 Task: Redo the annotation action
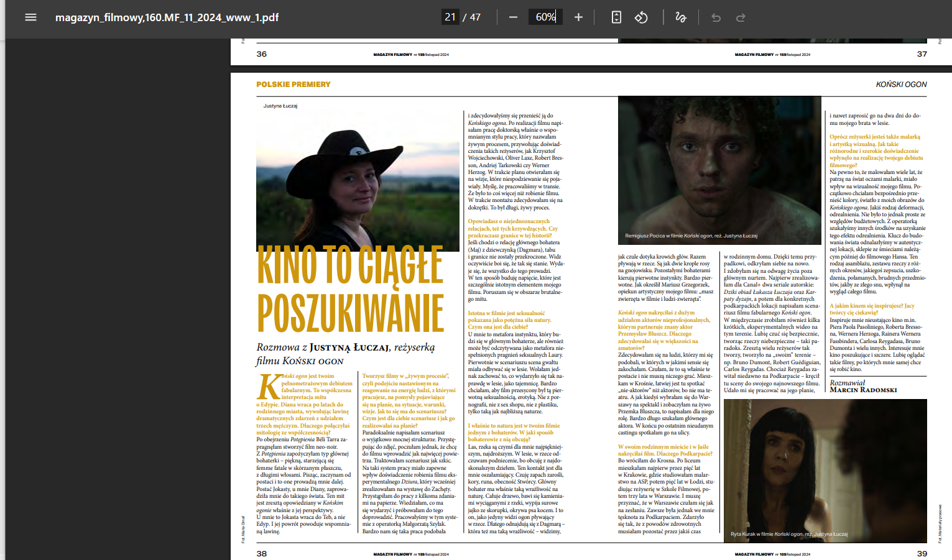tap(741, 17)
